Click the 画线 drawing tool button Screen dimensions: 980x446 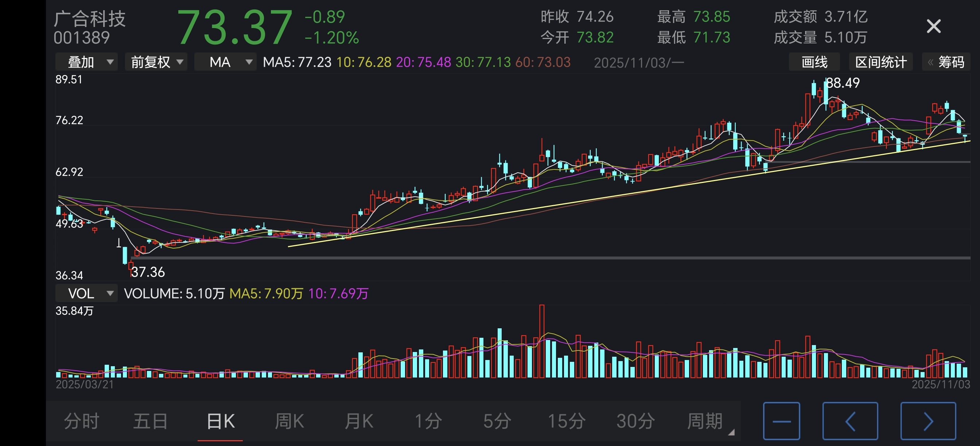point(814,62)
